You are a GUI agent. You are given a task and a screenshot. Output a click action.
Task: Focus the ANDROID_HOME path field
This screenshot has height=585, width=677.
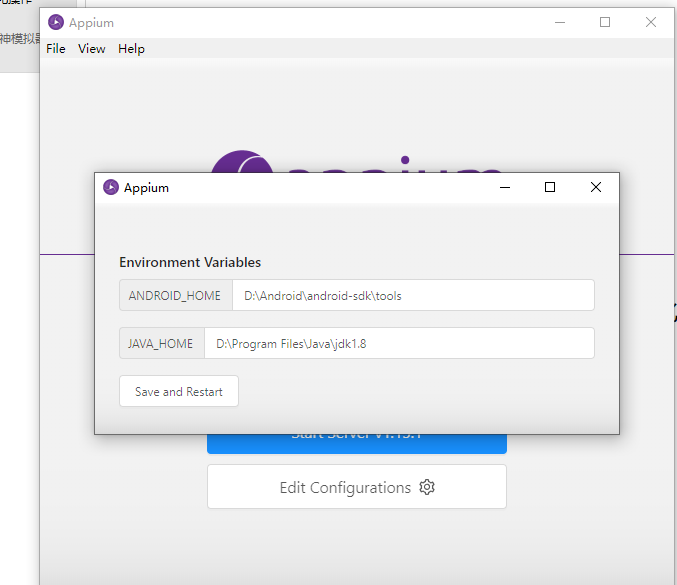point(413,296)
